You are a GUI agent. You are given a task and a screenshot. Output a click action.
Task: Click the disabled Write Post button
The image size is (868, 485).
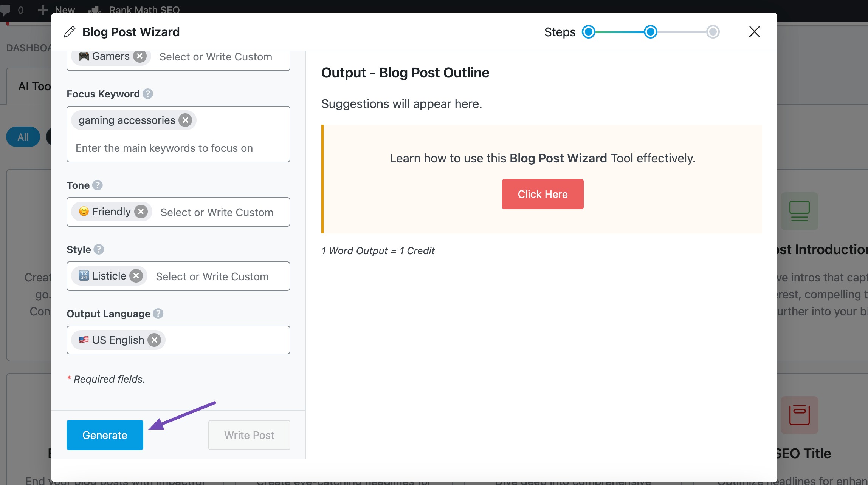tap(249, 435)
